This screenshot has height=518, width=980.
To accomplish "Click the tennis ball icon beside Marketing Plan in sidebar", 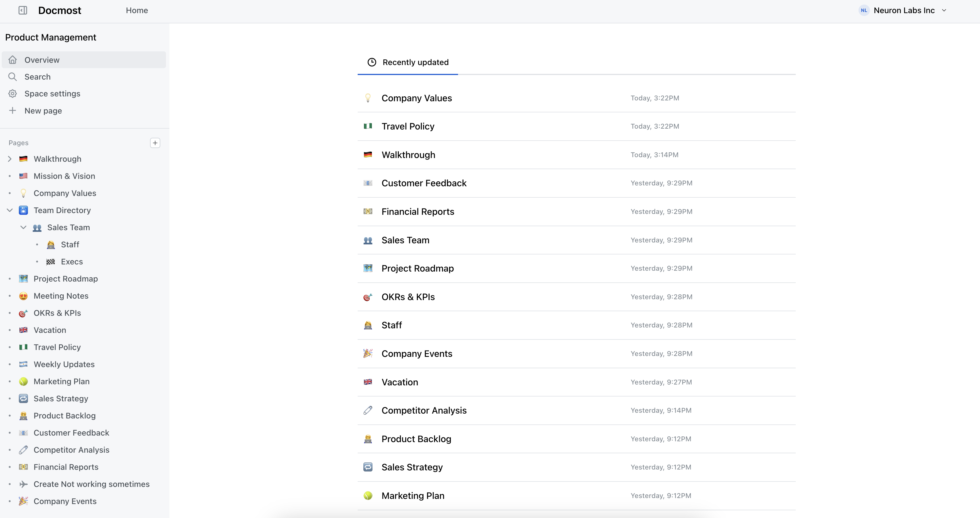I will pyautogui.click(x=23, y=381).
